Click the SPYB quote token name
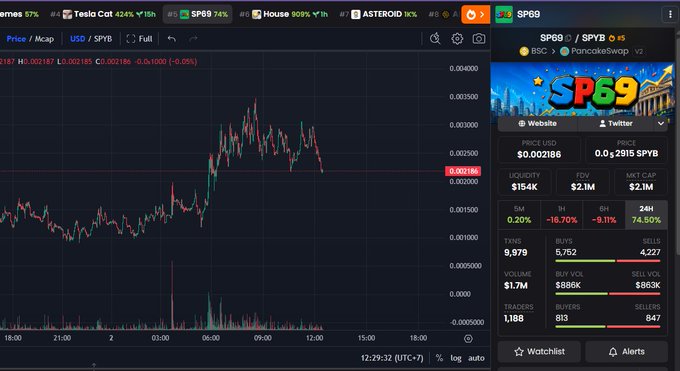The image size is (680, 371). (x=593, y=38)
